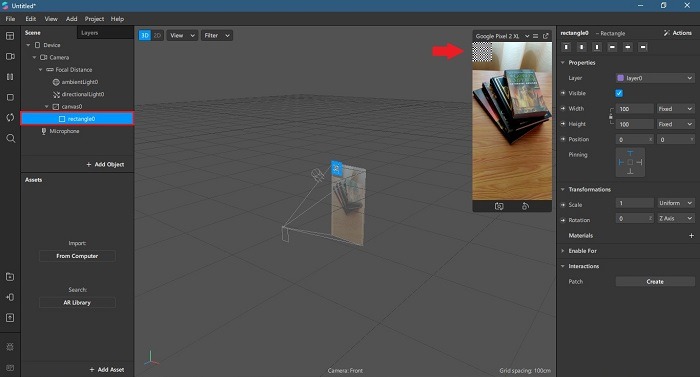This screenshot has width=700, height=377.
Task: Pop out the simulator preview window
Action: point(546,36)
